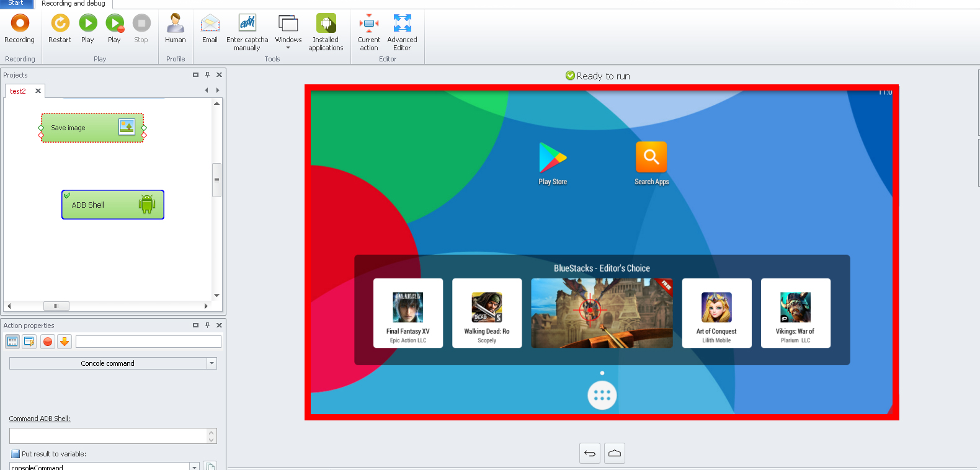This screenshot has width=980, height=470.
Task: Click the BlueStacks - Editor's Choice heading
Action: click(x=602, y=268)
